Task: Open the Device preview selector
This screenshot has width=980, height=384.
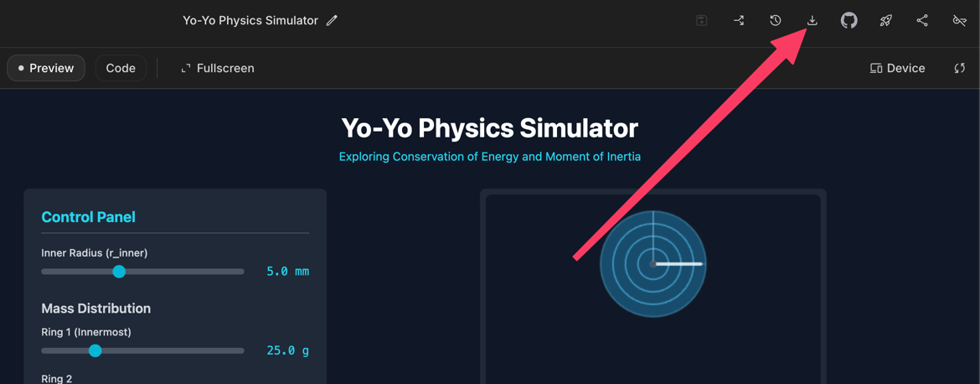Action: click(897, 68)
